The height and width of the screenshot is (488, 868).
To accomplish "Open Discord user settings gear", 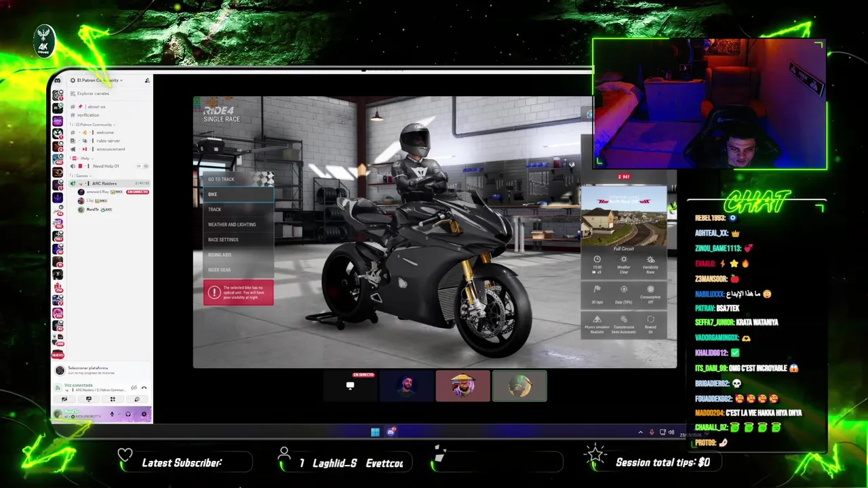I will [144, 414].
